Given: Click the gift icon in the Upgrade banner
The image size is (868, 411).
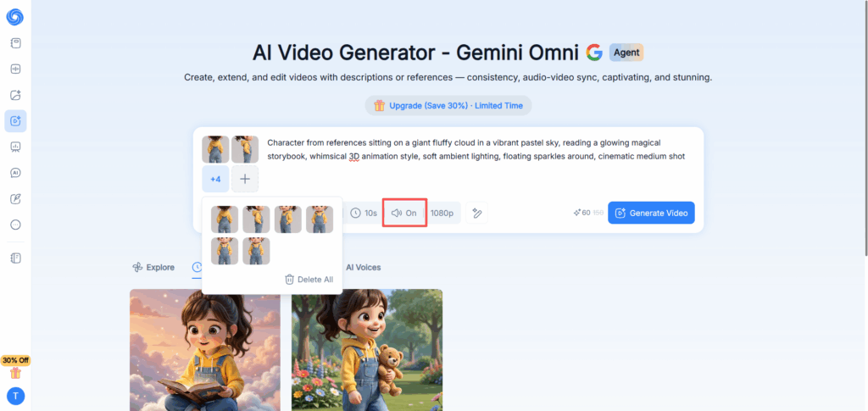Looking at the screenshot, I should point(379,106).
